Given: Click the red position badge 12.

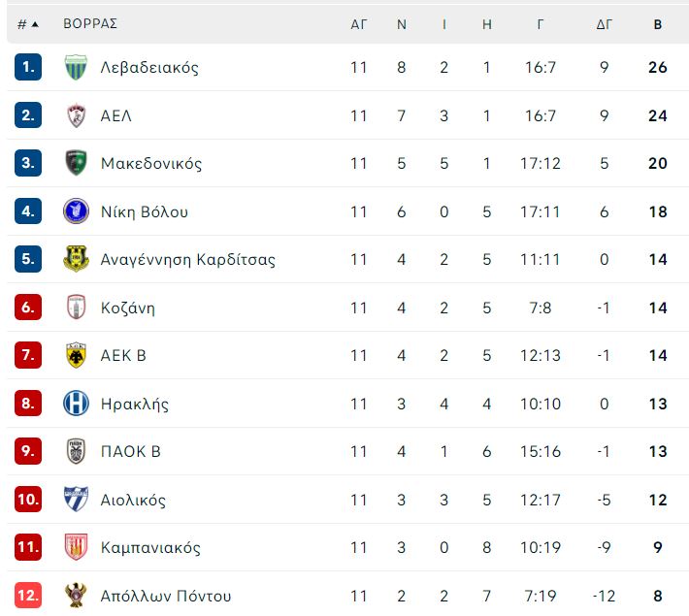Looking at the screenshot, I should [x=28, y=596].
